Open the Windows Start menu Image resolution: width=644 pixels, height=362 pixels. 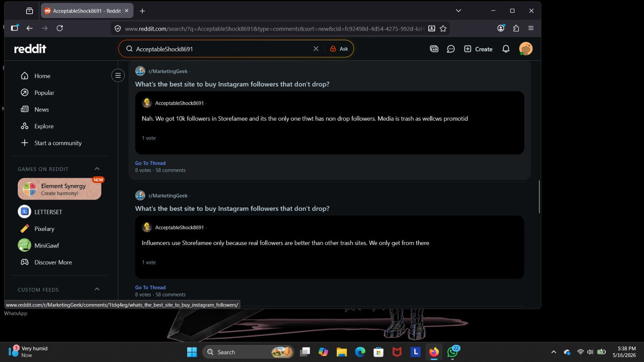(192, 352)
